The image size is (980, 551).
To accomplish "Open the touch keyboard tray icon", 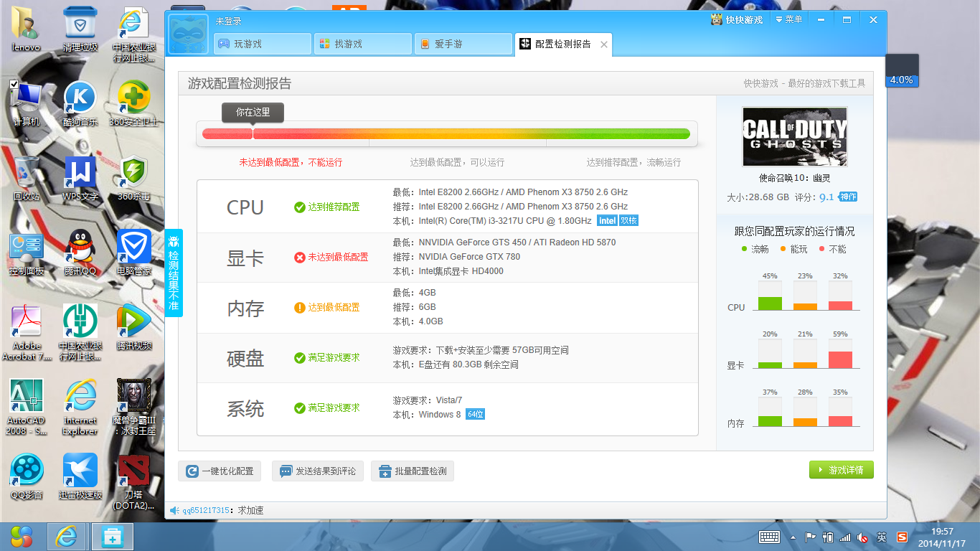I will coord(769,537).
